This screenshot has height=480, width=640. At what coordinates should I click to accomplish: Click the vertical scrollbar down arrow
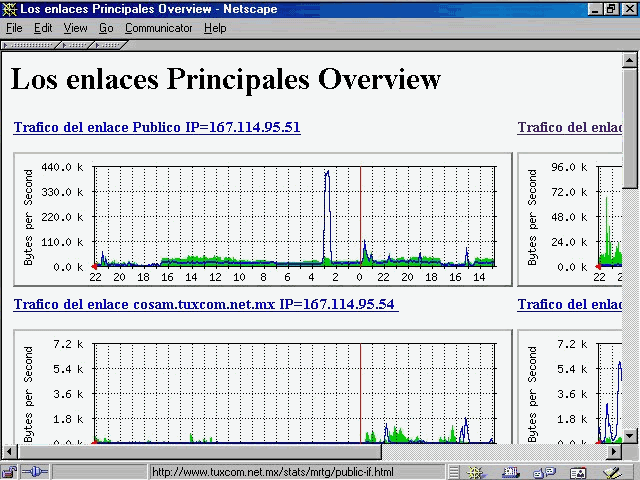(631, 434)
